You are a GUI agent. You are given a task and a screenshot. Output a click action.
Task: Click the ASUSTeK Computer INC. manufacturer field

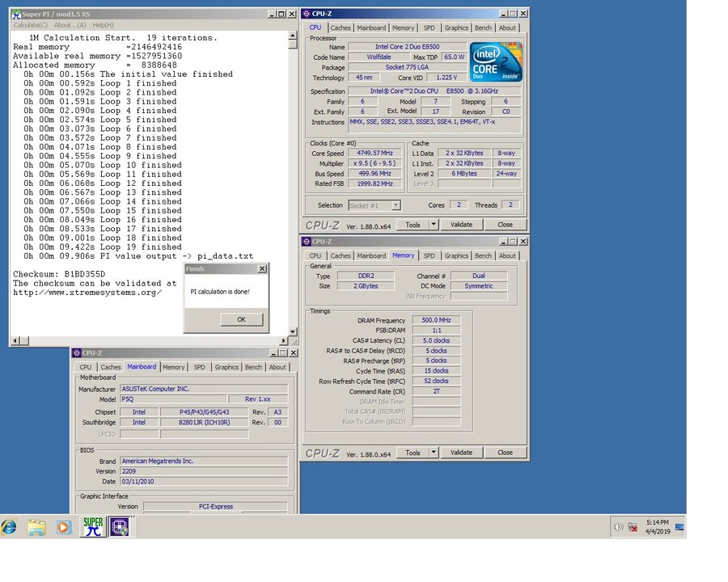click(x=204, y=389)
